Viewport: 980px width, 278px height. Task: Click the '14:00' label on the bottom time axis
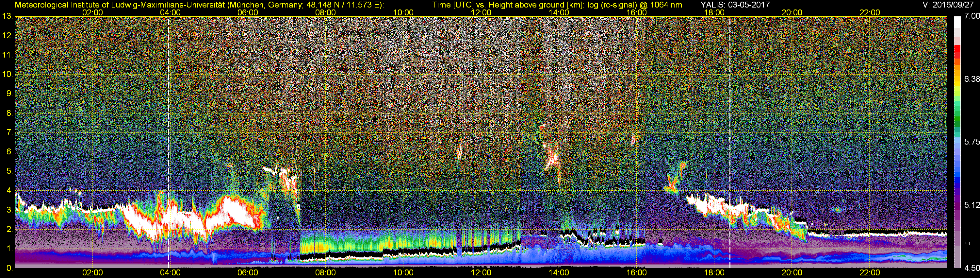pyautogui.click(x=559, y=273)
